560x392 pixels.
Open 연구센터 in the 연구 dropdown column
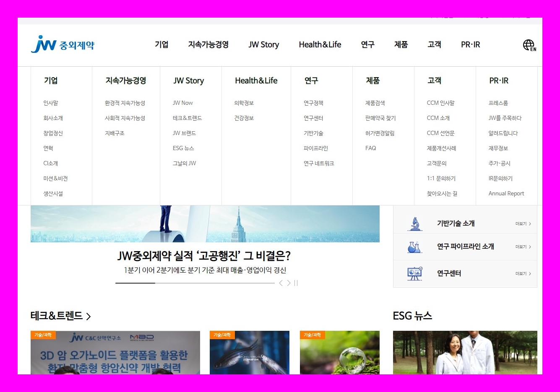pyautogui.click(x=313, y=118)
